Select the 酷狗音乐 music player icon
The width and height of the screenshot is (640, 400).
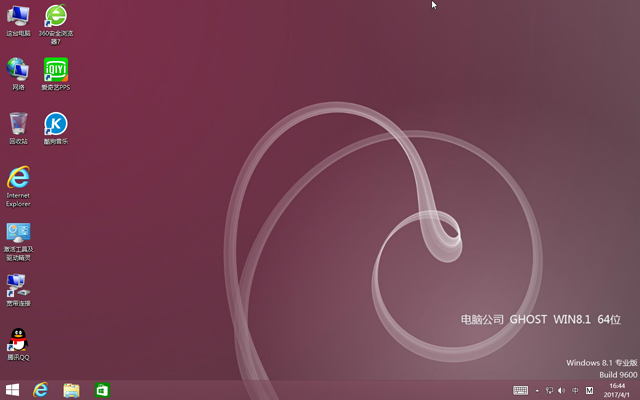coord(56,124)
